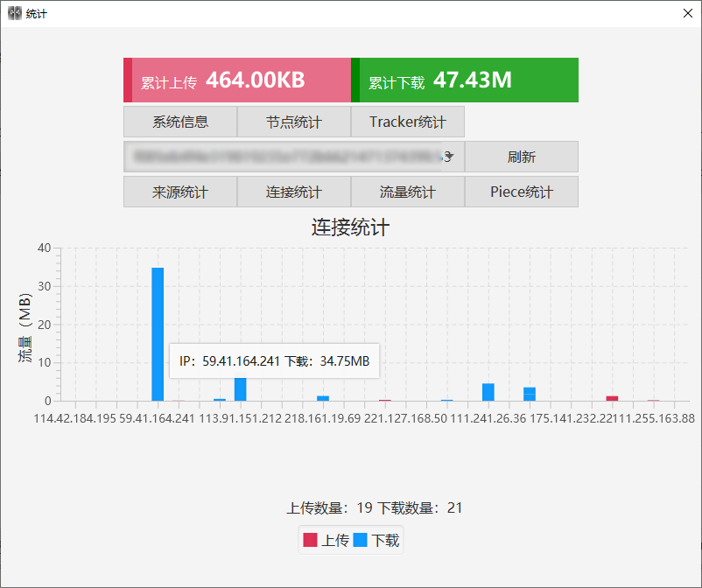Image resolution: width=702 pixels, height=588 pixels.
Task: Click the green 累计下载 47.43M banner
Action: pos(466,80)
